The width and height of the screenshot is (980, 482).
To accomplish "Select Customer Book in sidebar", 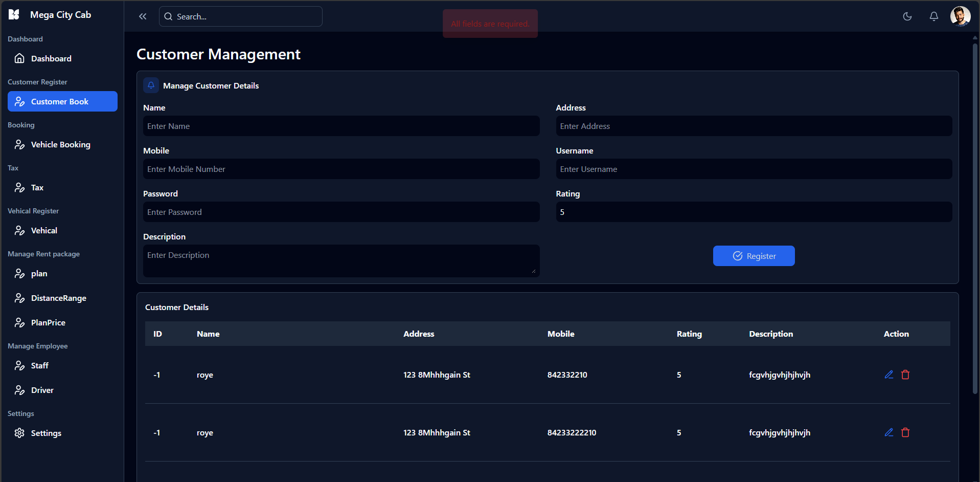I will [x=62, y=101].
